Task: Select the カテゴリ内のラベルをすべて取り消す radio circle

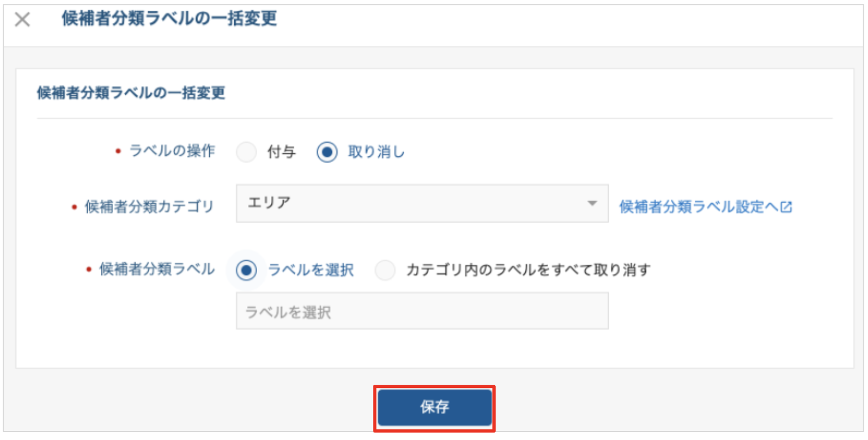Action: 385,270
